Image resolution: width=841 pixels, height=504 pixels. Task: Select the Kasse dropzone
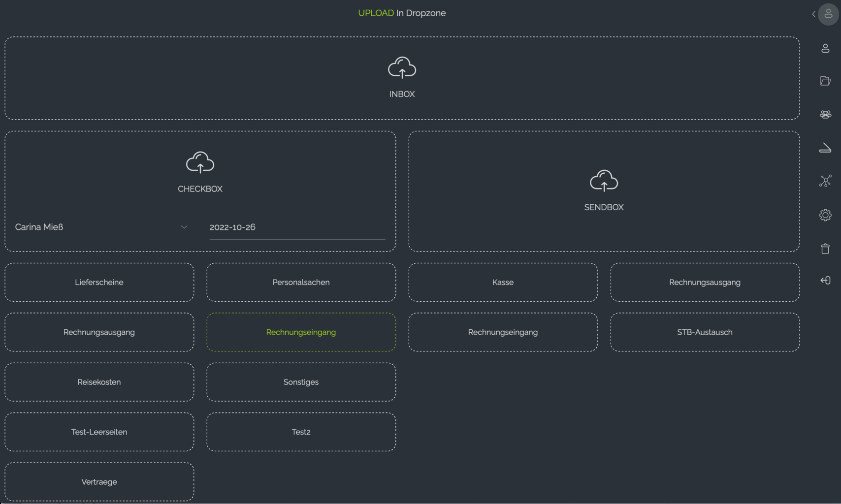point(503,283)
